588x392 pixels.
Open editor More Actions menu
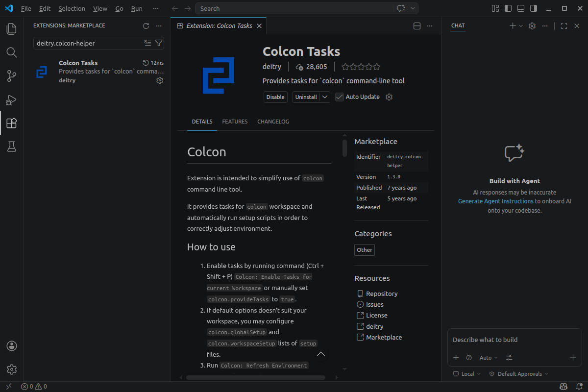coord(430,26)
